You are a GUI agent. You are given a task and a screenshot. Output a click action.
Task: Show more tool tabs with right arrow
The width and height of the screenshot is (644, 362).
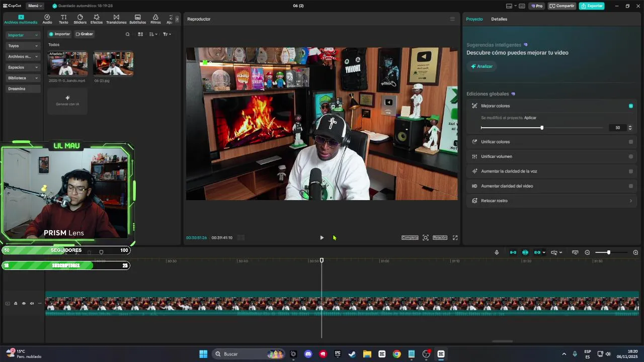point(177,19)
